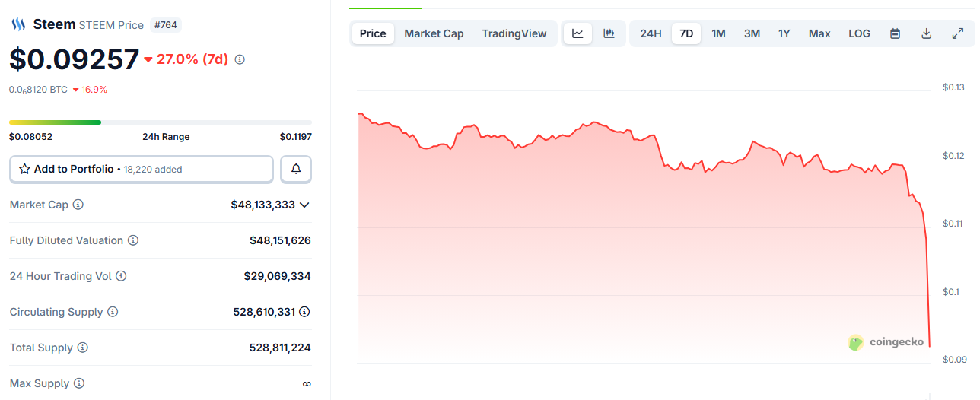
Task: Click the Market Cap info icon
Action: click(x=78, y=205)
